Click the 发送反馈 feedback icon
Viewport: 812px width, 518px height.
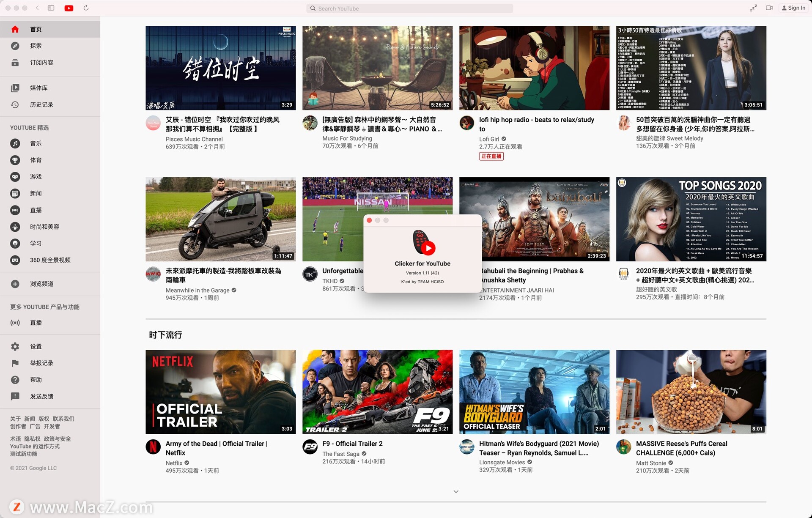[x=15, y=397]
